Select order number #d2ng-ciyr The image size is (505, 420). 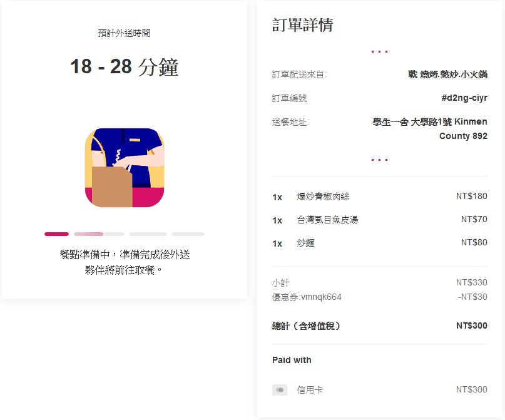coord(464,98)
